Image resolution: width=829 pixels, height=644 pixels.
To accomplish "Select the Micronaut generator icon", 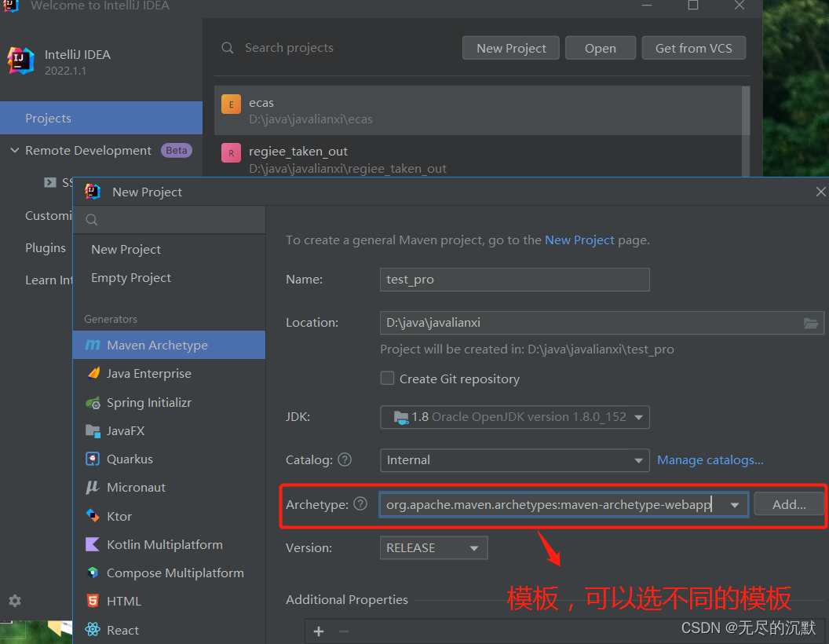I will pyautogui.click(x=93, y=488).
